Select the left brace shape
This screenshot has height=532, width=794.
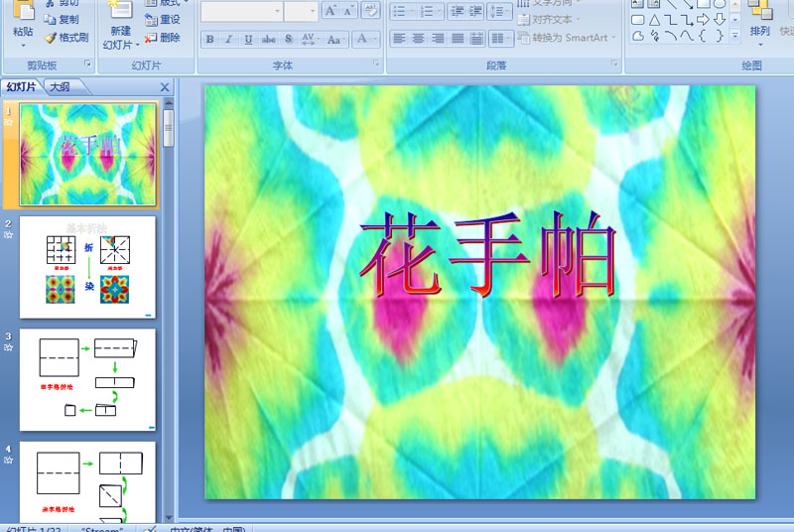click(703, 37)
